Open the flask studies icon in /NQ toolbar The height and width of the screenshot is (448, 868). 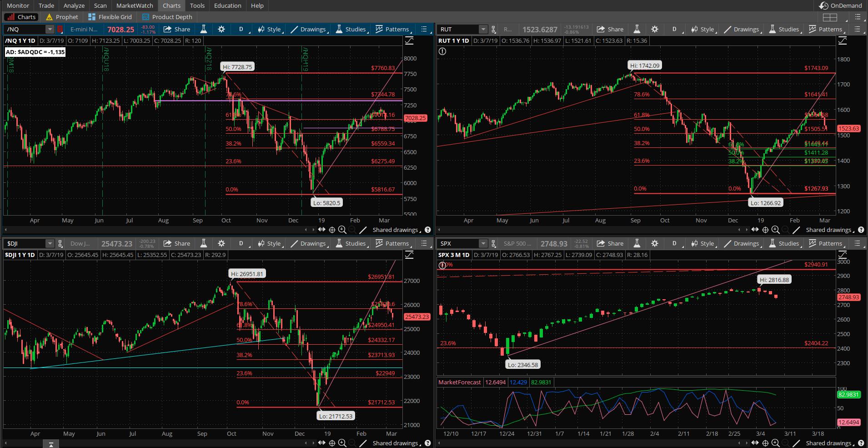tap(204, 29)
